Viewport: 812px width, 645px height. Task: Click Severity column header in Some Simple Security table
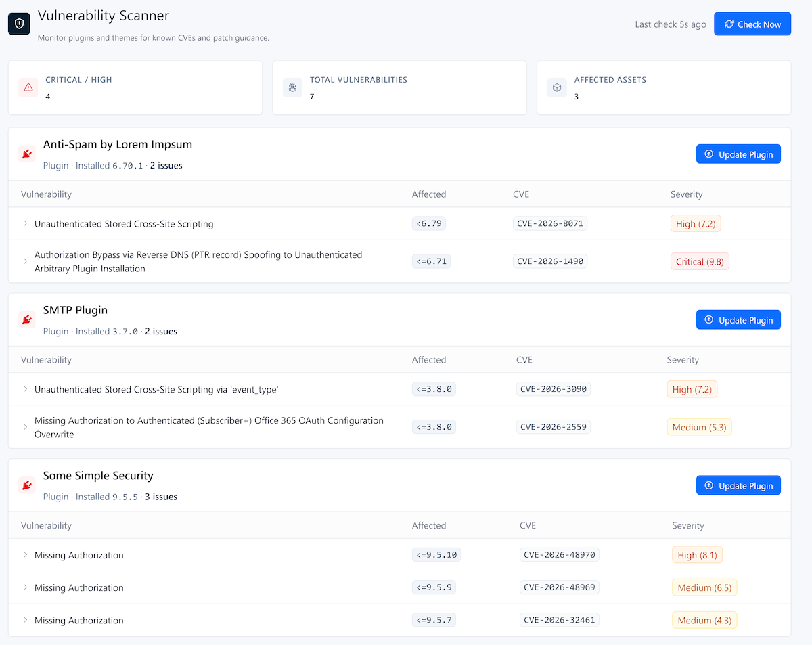[688, 525]
